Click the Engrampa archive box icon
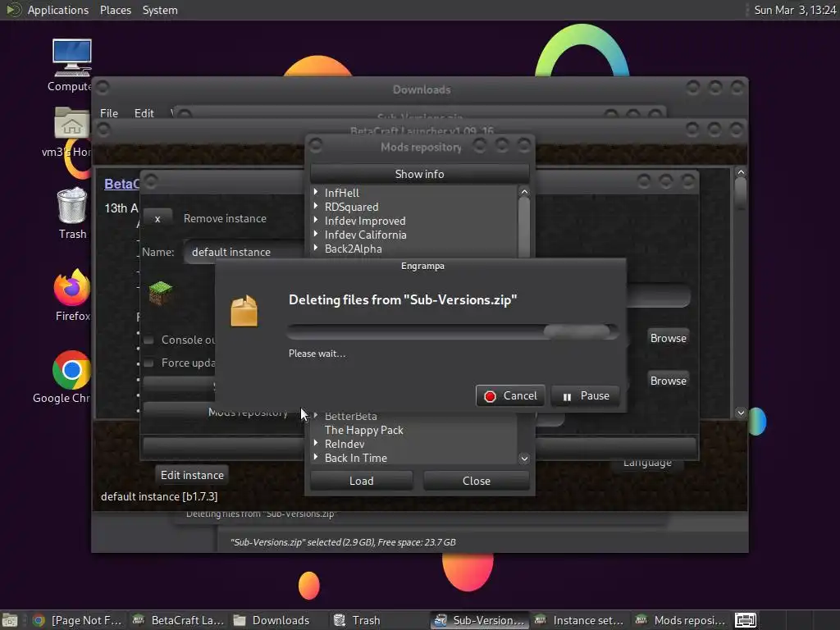Viewport: 840px width, 630px height. (244, 311)
